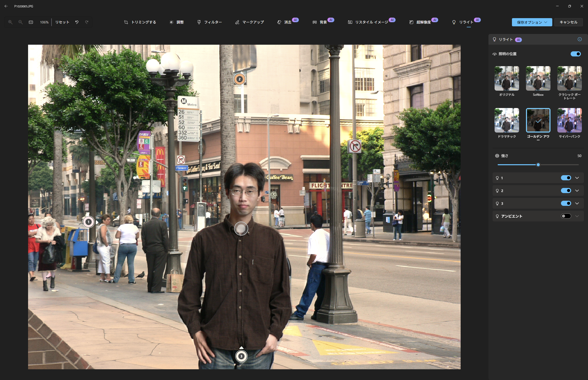Enable the アンビエント light toggle
This screenshot has height=380, width=588.
point(566,216)
